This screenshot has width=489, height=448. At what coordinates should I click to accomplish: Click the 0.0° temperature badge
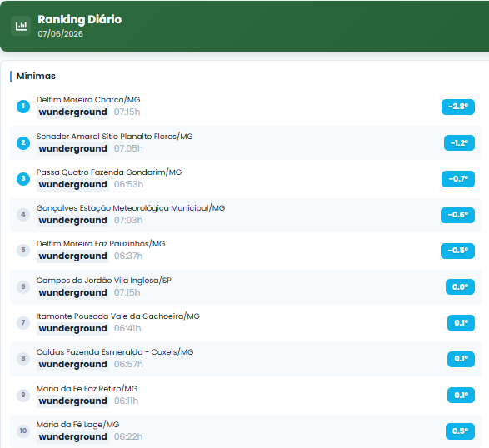460,286
